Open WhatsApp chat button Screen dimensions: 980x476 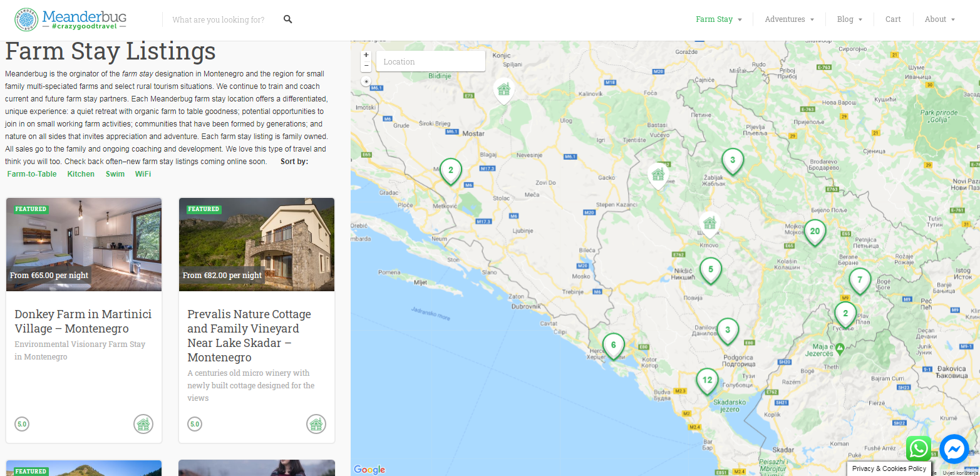click(919, 448)
